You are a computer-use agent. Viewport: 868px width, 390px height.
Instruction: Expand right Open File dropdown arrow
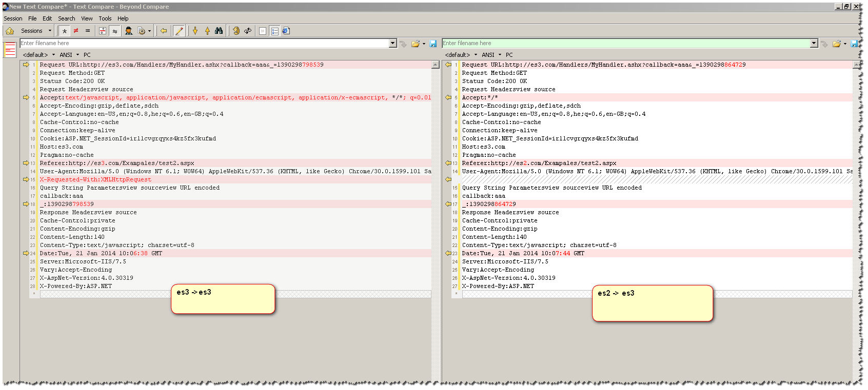845,44
